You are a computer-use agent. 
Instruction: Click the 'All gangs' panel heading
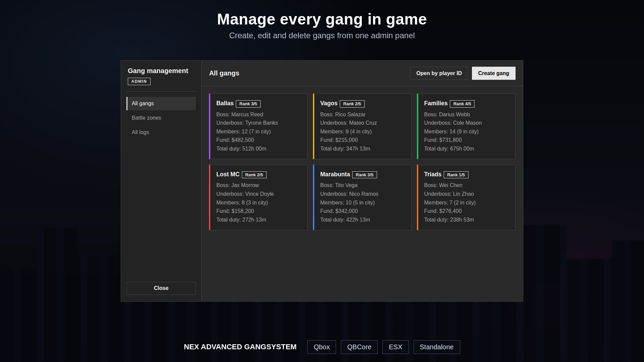224,73
